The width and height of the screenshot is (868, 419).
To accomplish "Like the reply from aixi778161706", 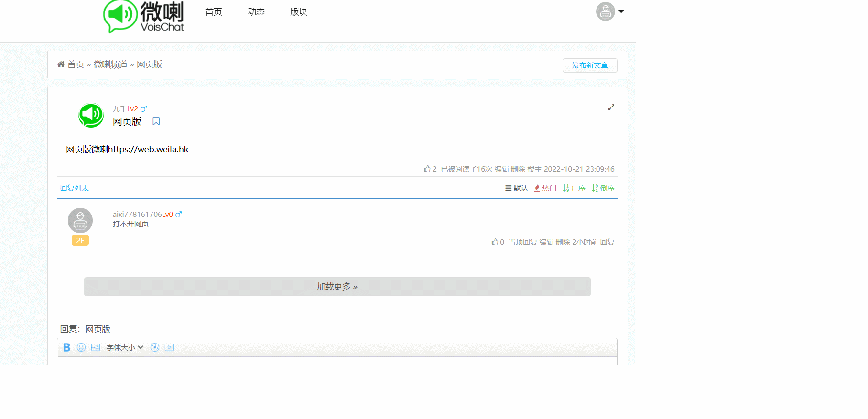I will [x=495, y=242].
